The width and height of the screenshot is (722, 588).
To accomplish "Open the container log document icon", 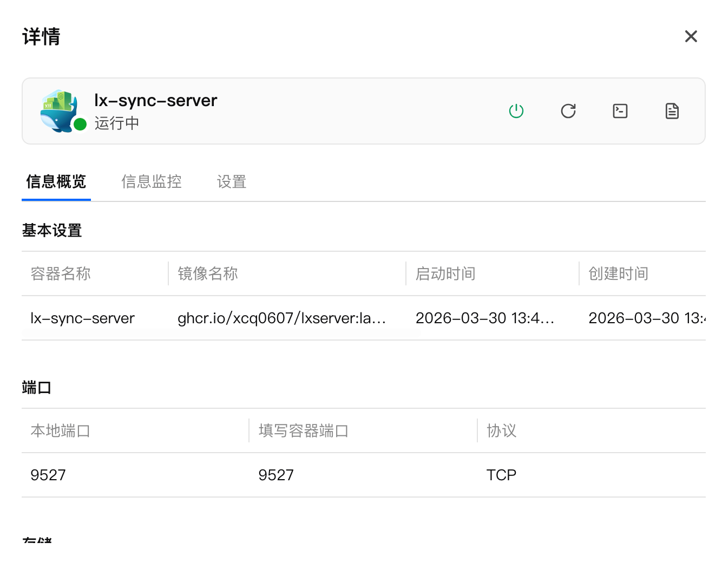I will point(672,111).
